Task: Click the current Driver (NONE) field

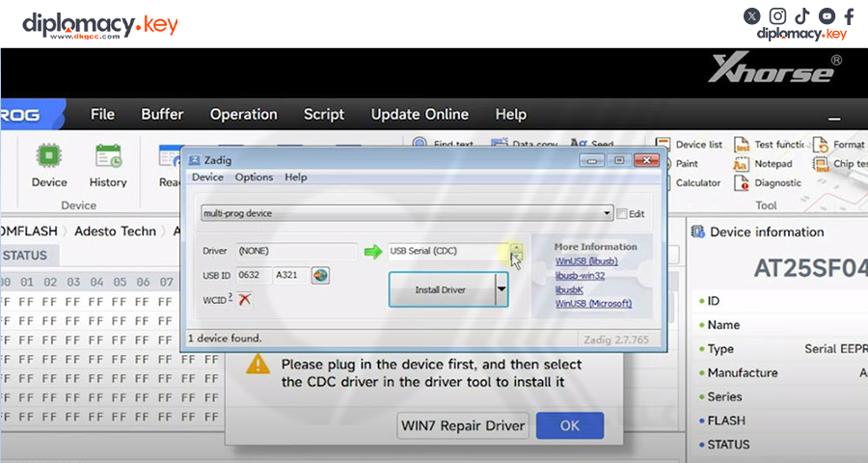Action: point(296,252)
